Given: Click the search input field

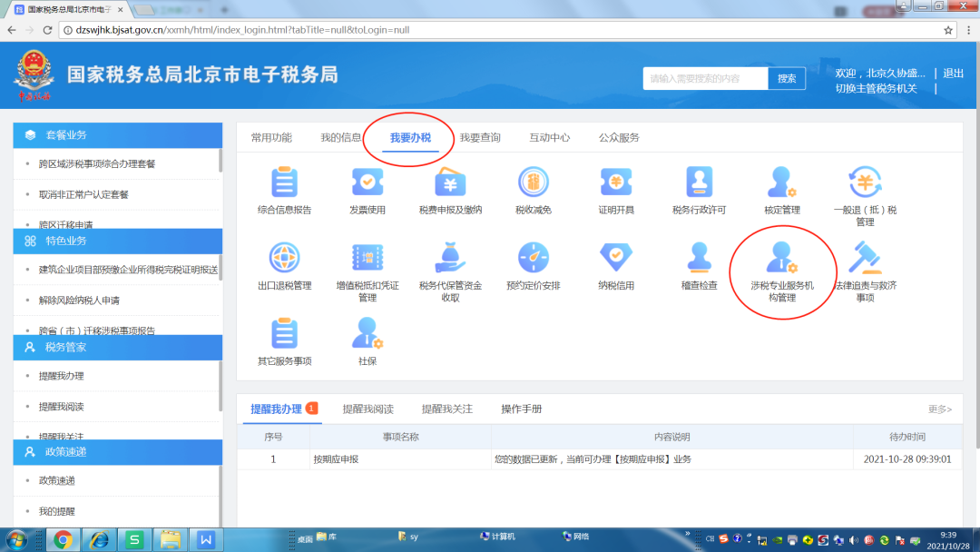Looking at the screenshot, I should [706, 78].
